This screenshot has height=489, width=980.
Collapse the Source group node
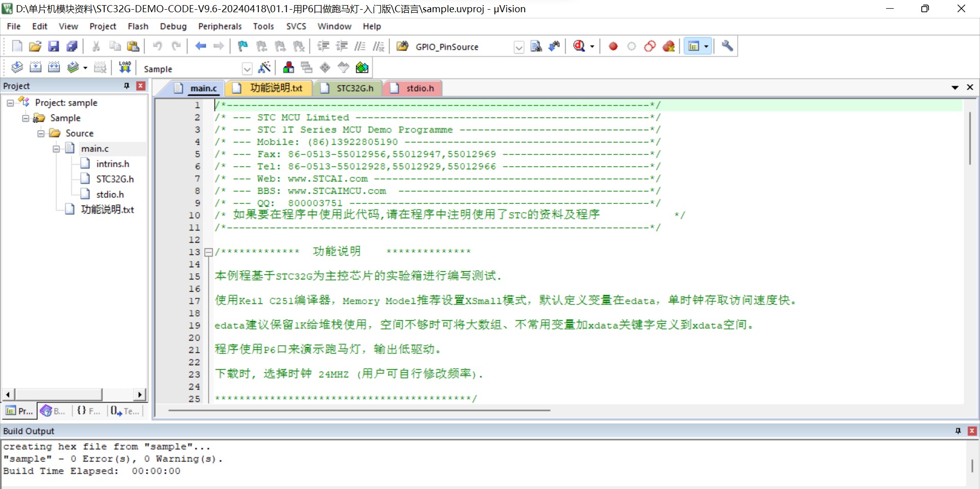click(x=41, y=134)
